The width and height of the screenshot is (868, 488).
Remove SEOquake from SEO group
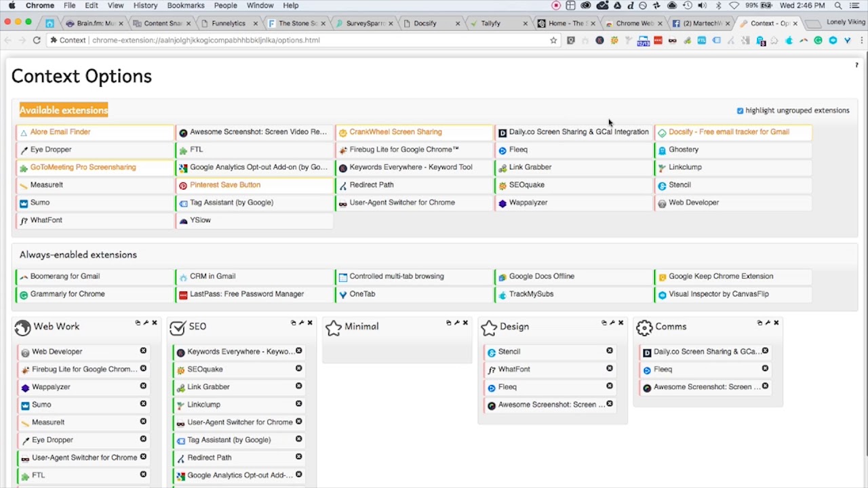click(298, 369)
